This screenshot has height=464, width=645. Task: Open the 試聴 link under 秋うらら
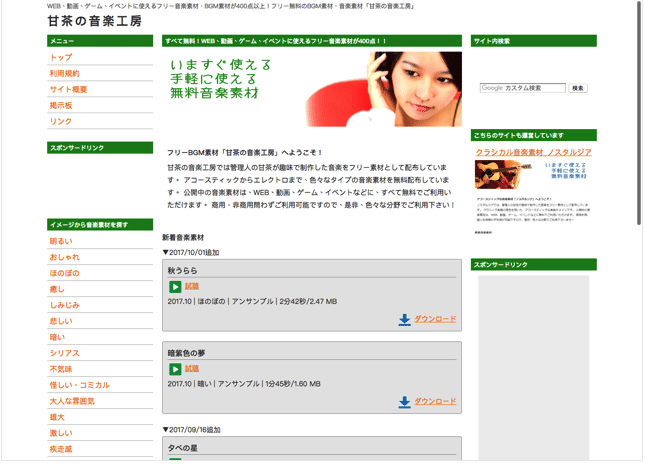point(192,286)
